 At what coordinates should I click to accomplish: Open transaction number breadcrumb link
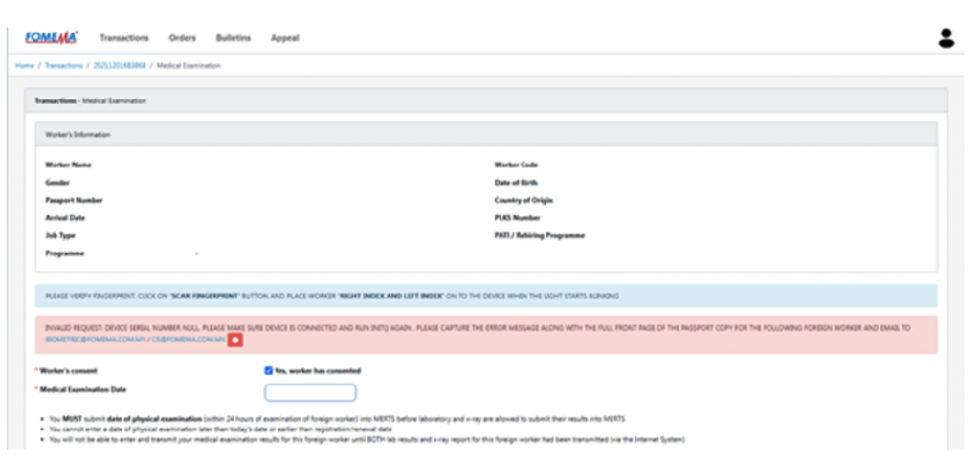(121, 65)
